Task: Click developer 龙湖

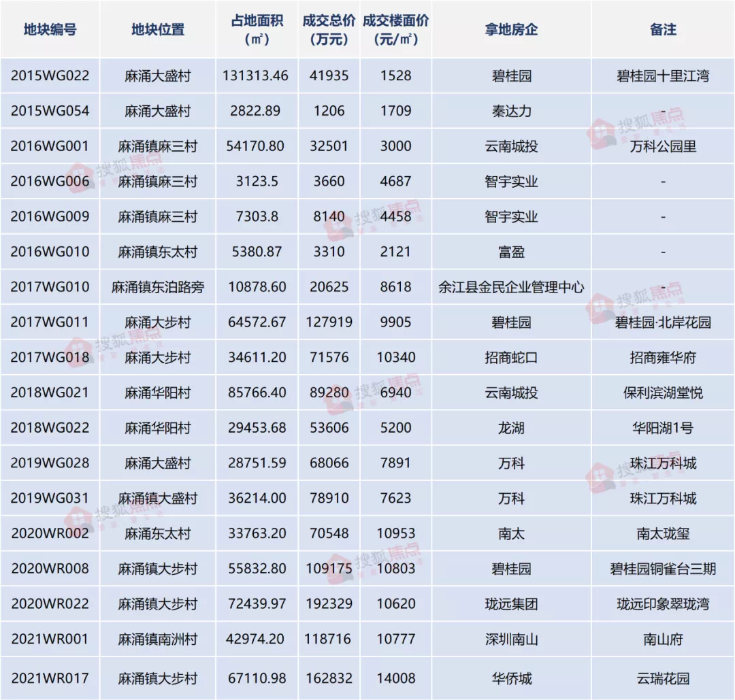Action: click(x=511, y=428)
